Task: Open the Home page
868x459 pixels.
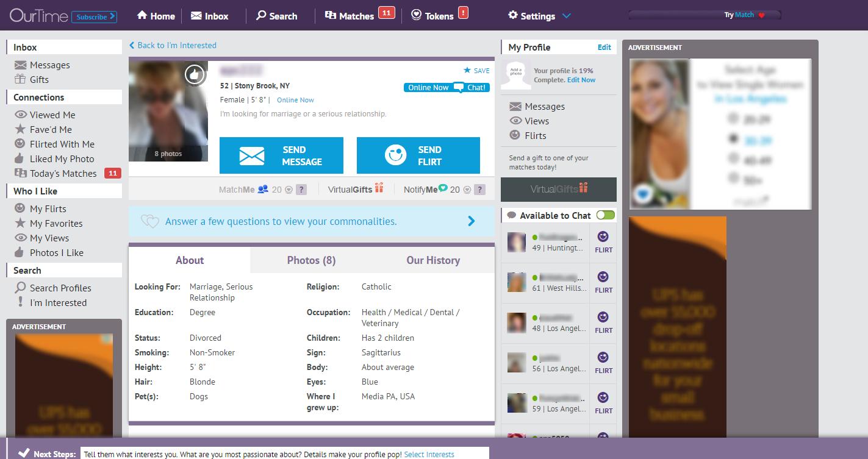Action: (x=156, y=16)
